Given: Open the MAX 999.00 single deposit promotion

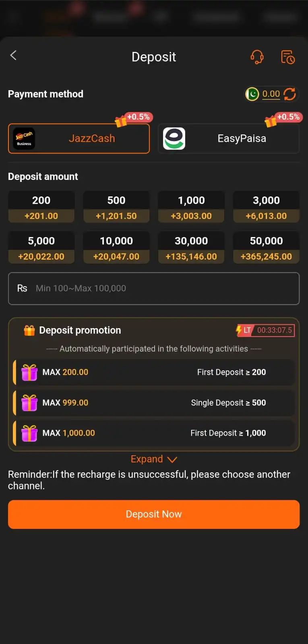Looking at the screenshot, I should pos(153,402).
